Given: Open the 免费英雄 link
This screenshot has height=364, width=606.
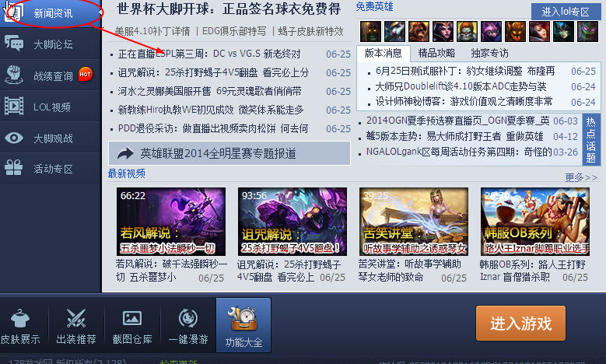Looking at the screenshot, I should 374,6.
